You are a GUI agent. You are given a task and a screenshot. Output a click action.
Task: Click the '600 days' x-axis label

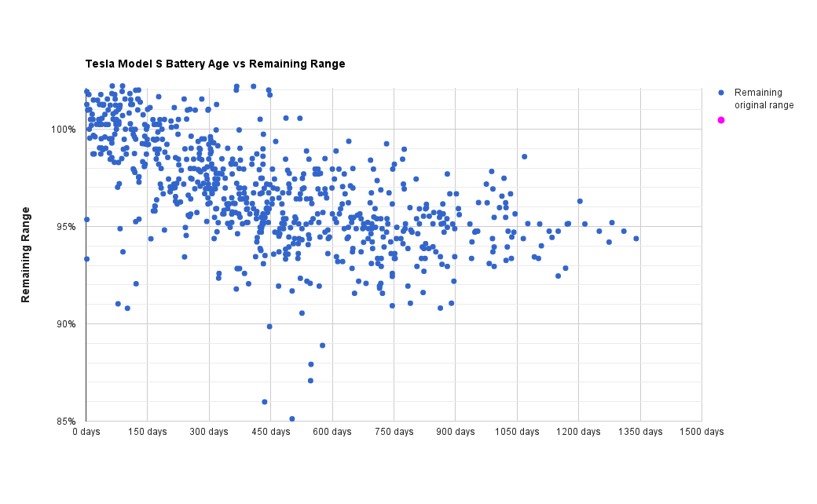pyautogui.click(x=332, y=432)
